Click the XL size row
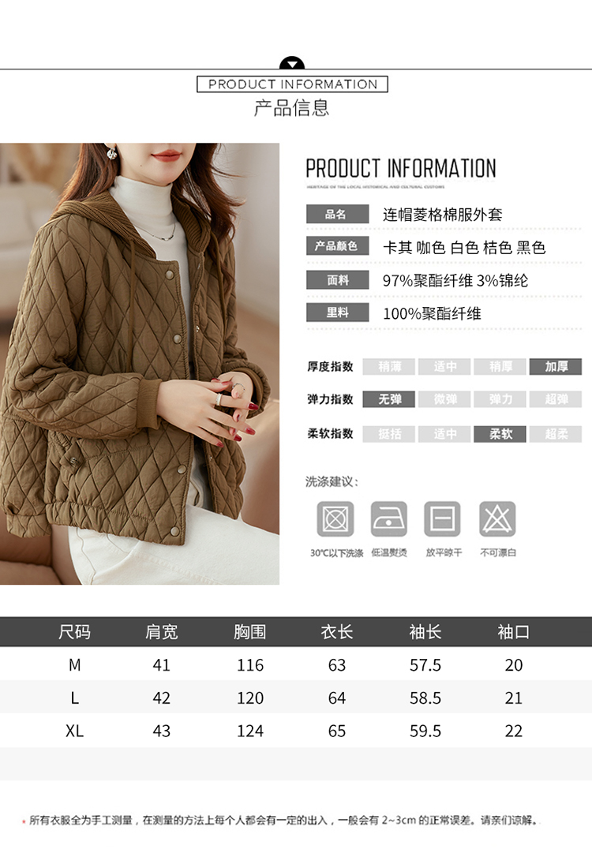The height and width of the screenshot is (868, 592). [x=296, y=731]
